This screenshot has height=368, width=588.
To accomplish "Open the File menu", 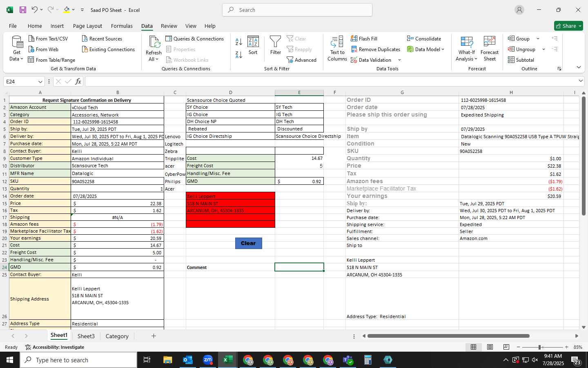I will tap(13, 26).
